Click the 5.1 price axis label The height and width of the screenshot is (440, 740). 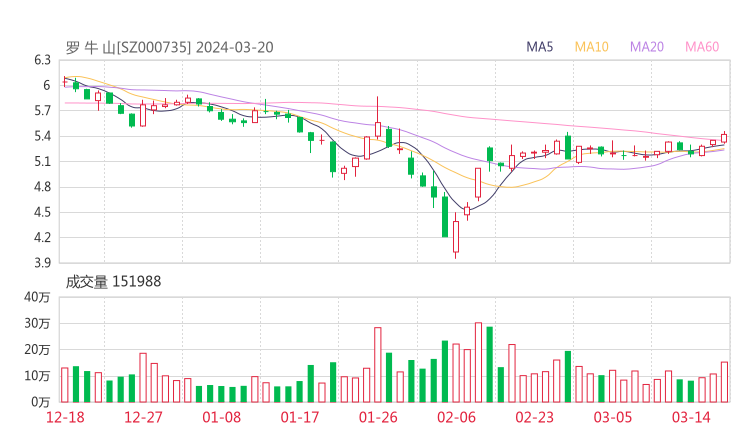(x=42, y=161)
